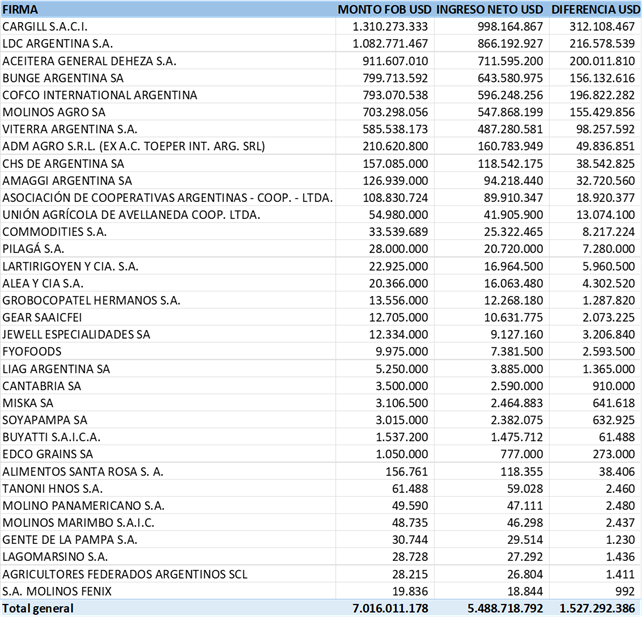The width and height of the screenshot is (642, 617).
Task: Select the INGRESO NETO USD header
Action: [x=491, y=9]
